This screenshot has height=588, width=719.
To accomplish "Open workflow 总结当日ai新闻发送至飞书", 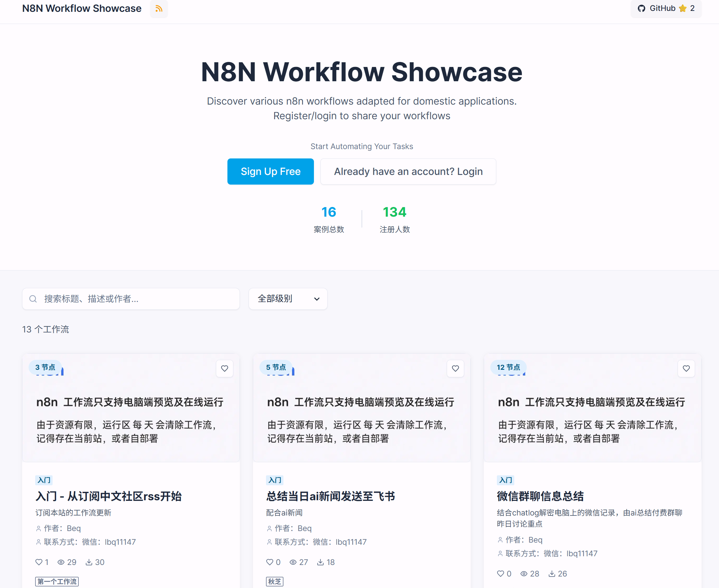I will pos(330,496).
